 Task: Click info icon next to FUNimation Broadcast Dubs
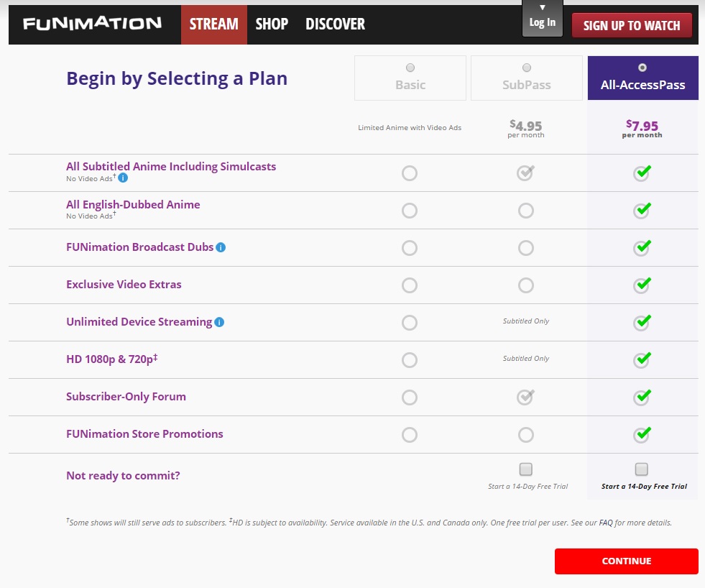[x=221, y=247]
